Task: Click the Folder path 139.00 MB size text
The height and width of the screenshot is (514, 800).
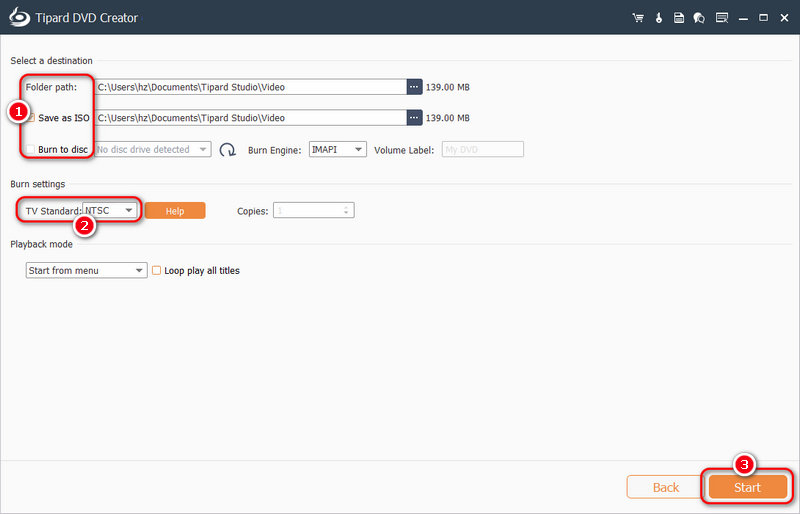Action: click(x=447, y=87)
